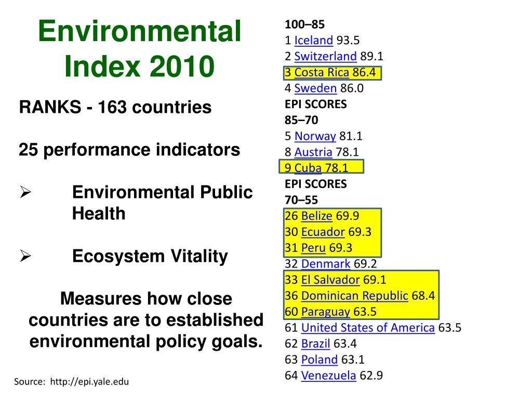Click the Sweden country link
532x399 pixels.
(315, 88)
